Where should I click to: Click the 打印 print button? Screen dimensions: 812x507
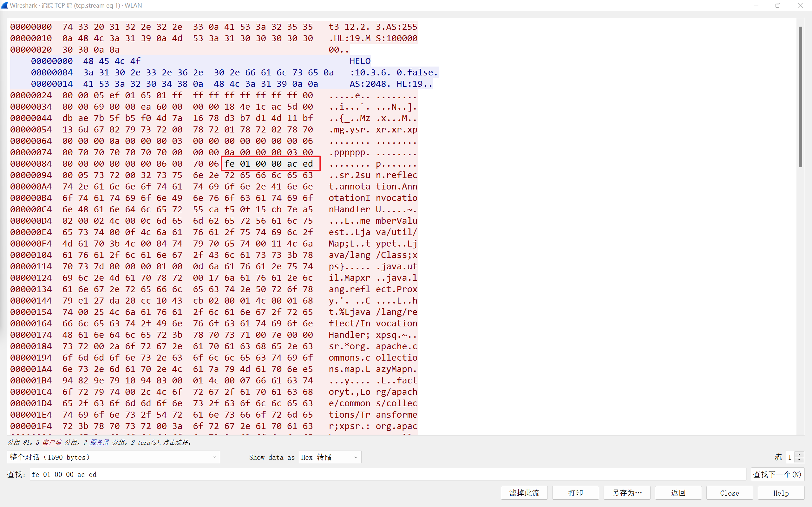(575, 492)
